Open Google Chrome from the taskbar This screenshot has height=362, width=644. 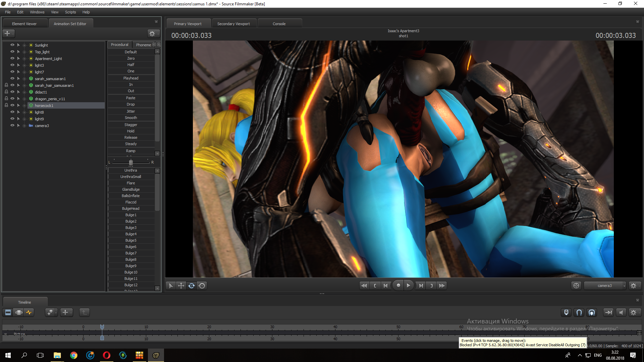[x=74, y=355]
